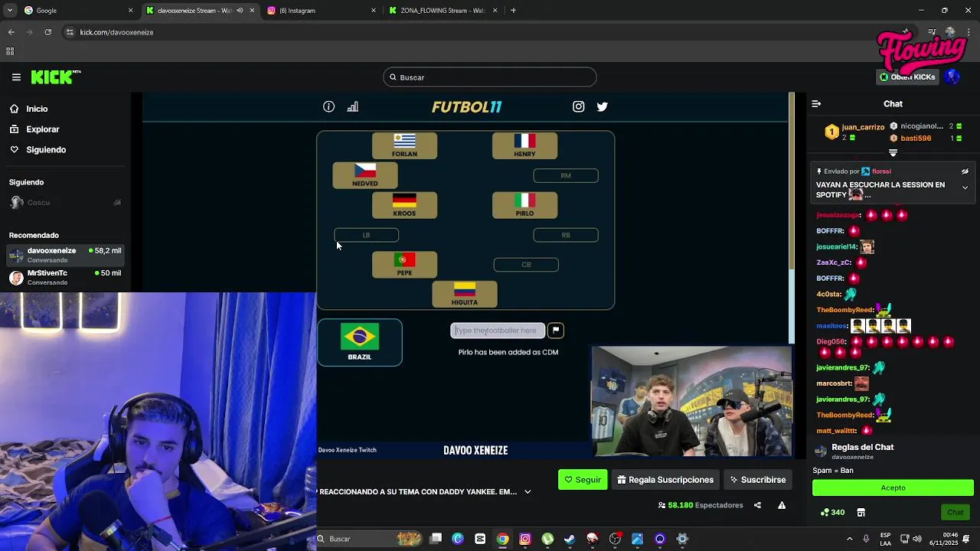This screenshot has width=980, height=551.
Task: Click the address bar URL
Action: (x=116, y=32)
